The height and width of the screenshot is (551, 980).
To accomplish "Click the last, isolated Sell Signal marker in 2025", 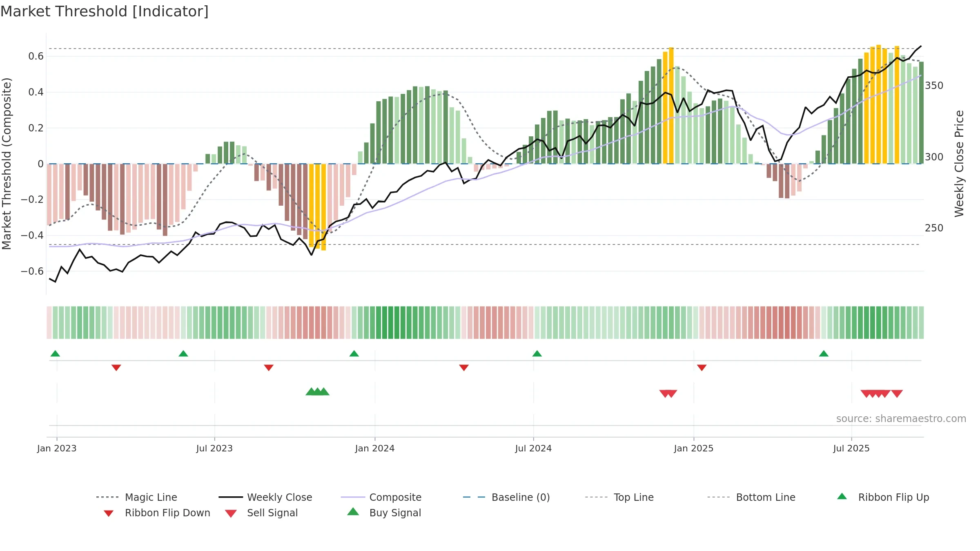I will coord(897,393).
